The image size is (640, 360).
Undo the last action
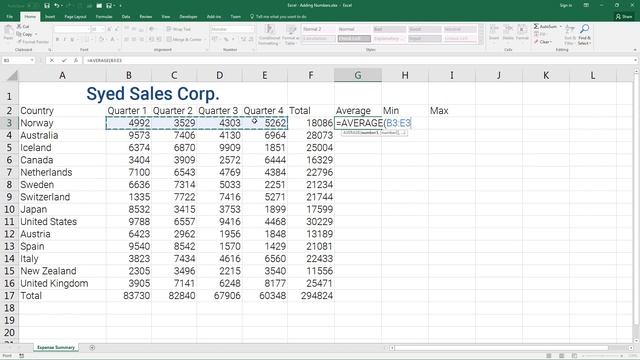tap(57, 5)
